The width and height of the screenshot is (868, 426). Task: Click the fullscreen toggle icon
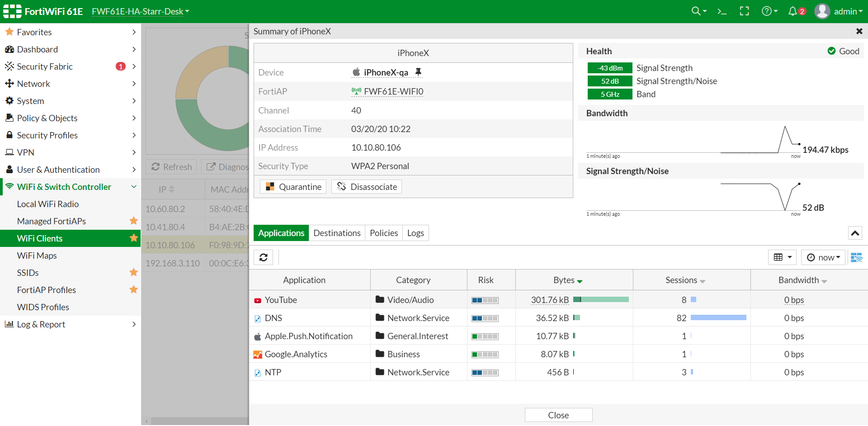[x=744, y=11]
